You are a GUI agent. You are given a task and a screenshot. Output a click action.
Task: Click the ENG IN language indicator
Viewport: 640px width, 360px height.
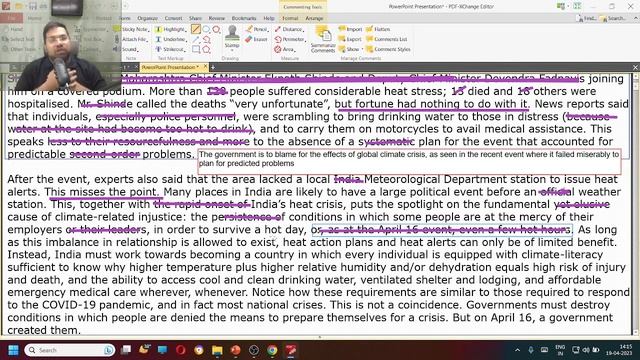560,350
